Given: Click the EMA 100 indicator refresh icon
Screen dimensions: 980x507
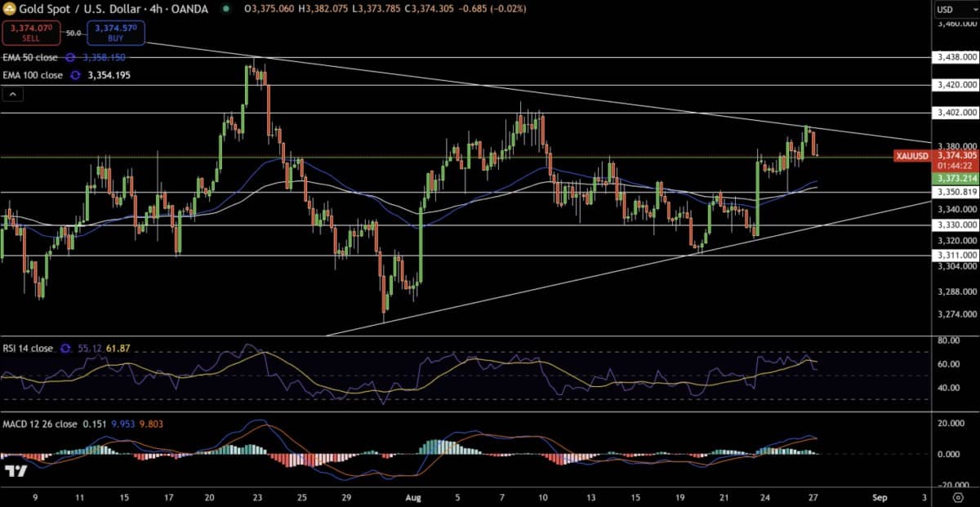Looking at the screenshot, I should point(75,75).
